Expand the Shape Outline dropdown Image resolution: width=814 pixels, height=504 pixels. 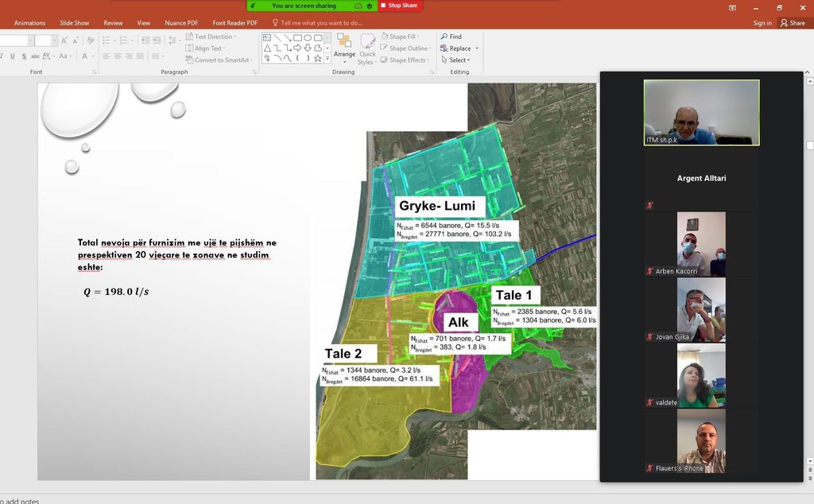tap(406, 48)
